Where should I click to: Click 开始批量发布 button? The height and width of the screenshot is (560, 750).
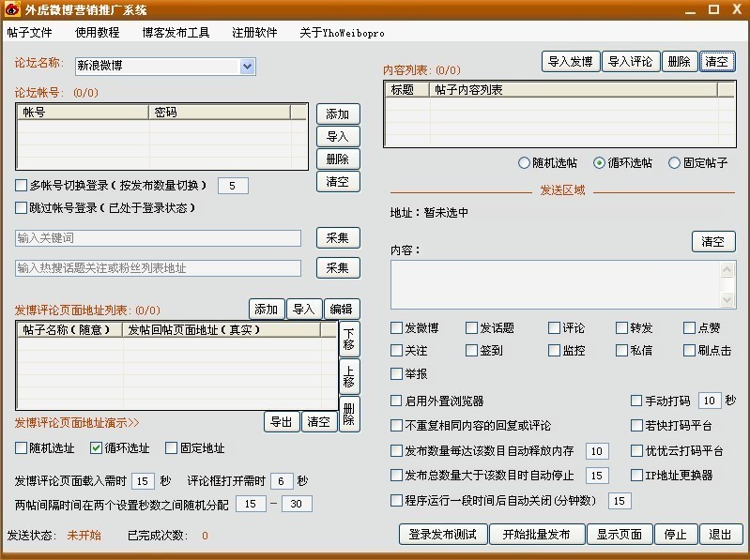click(x=537, y=535)
